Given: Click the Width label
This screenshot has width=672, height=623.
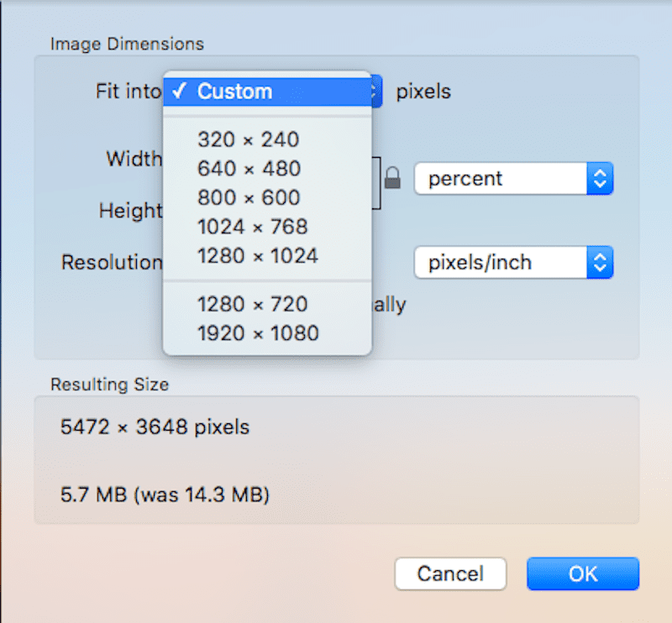Looking at the screenshot, I should point(134,159).
